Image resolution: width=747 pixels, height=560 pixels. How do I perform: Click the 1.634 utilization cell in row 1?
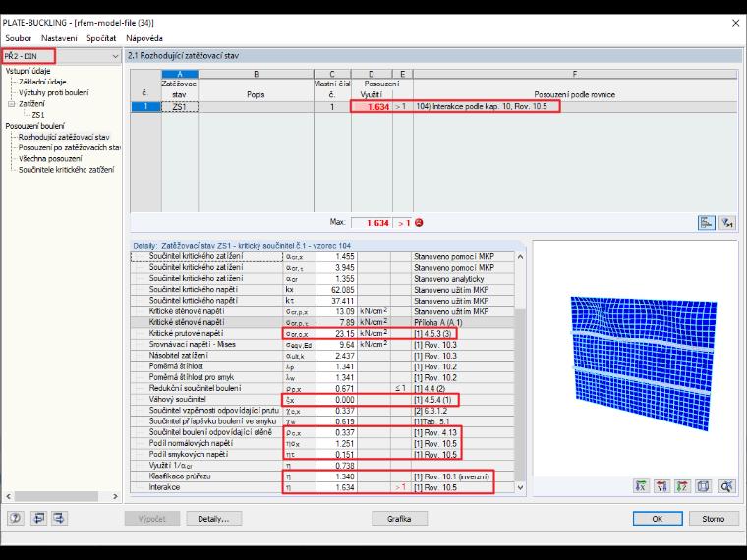tap(372, 107)
